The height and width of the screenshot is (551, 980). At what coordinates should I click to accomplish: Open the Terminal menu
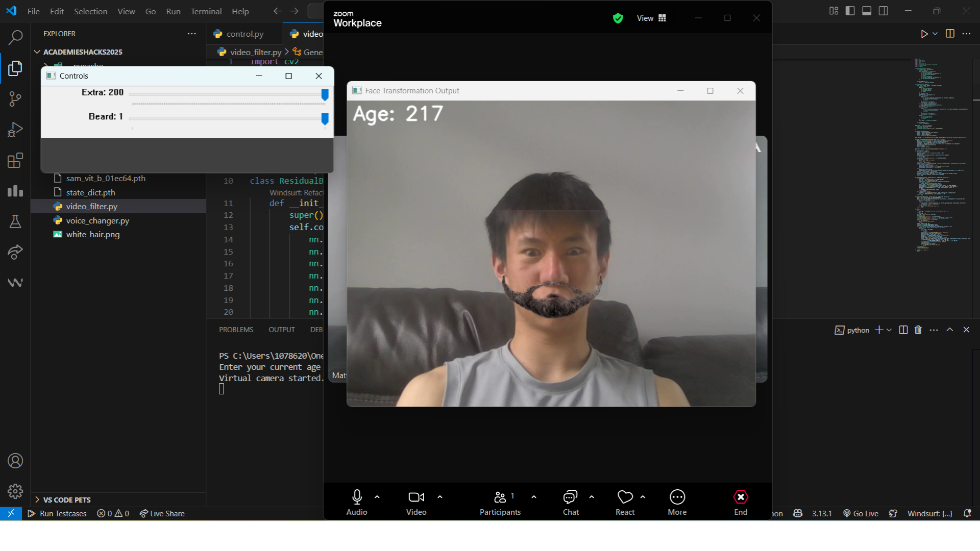pos(206,11)
